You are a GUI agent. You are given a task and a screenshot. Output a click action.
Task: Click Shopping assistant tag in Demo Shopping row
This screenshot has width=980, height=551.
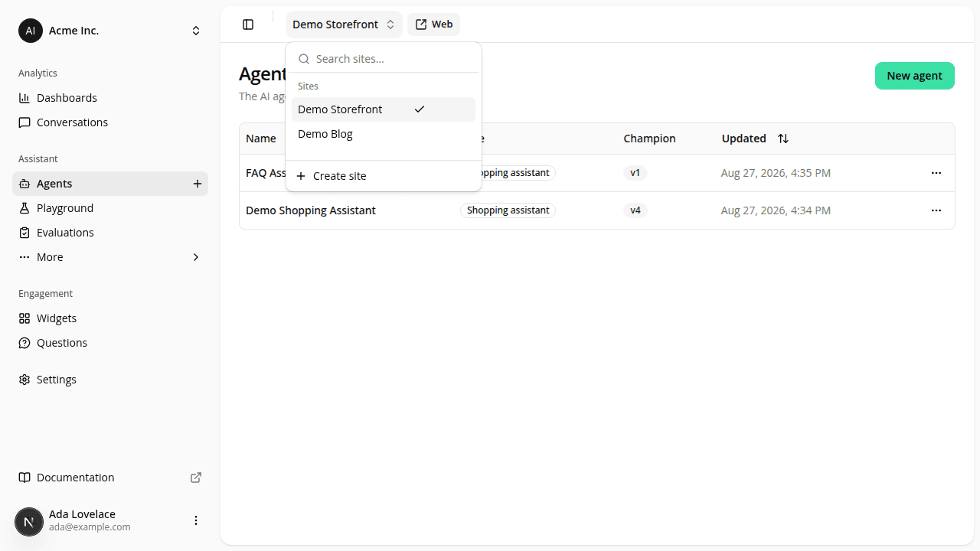click(x=508, y=210)
